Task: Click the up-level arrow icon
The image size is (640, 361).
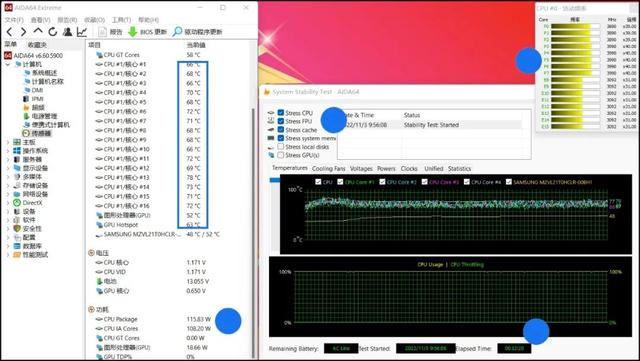Action: [x=38, y=31]
